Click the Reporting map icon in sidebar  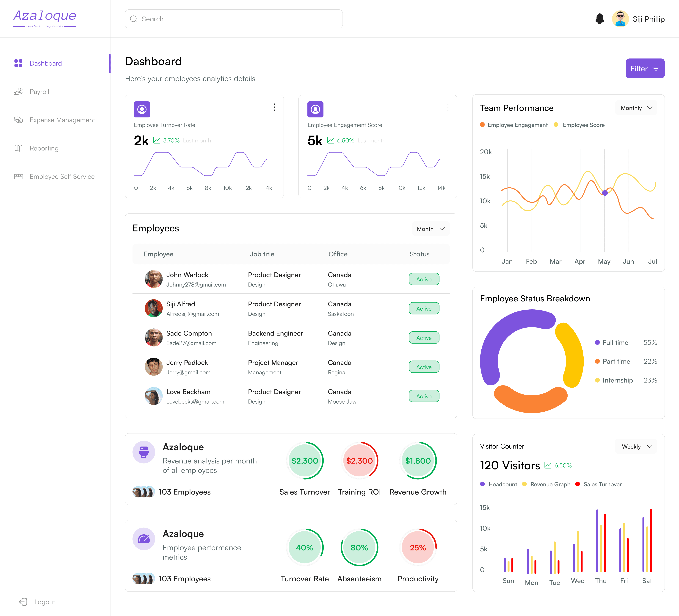click(x=18, y=148)
